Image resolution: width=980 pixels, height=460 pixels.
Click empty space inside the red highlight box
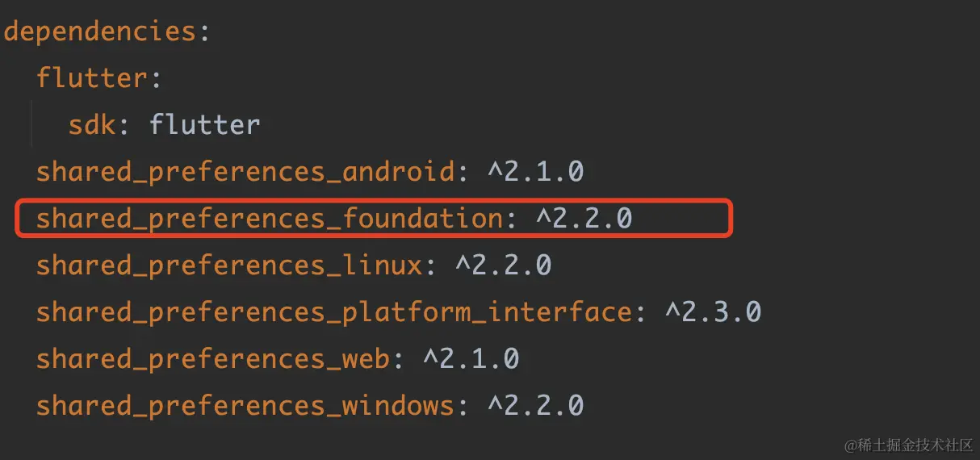coord(682,220)
